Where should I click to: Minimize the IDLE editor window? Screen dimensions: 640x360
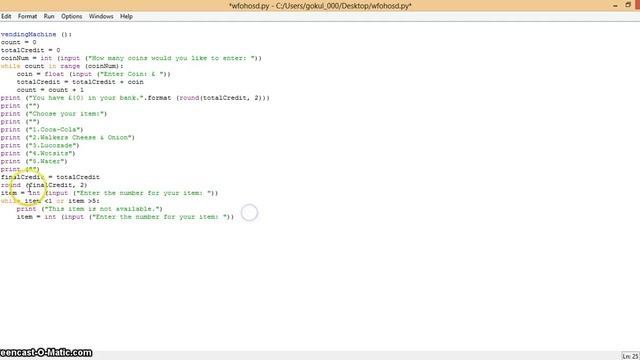point(615,5)
